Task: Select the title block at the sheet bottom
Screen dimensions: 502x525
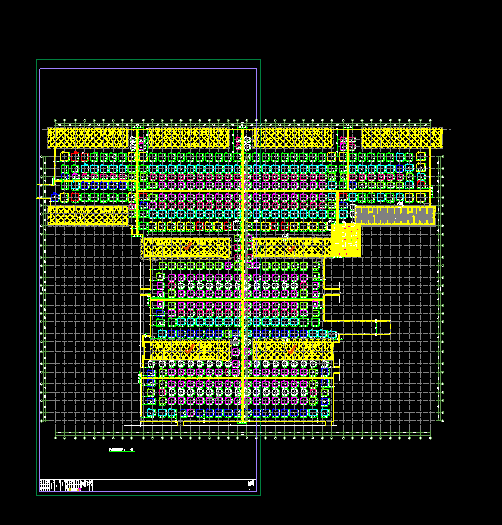Action: tap(66, 485)
